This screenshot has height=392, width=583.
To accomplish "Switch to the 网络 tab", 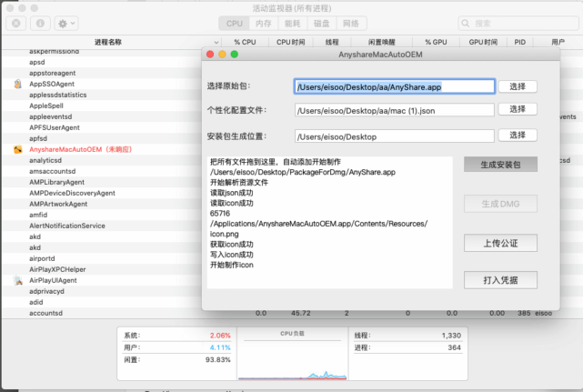I will point(351,24).
